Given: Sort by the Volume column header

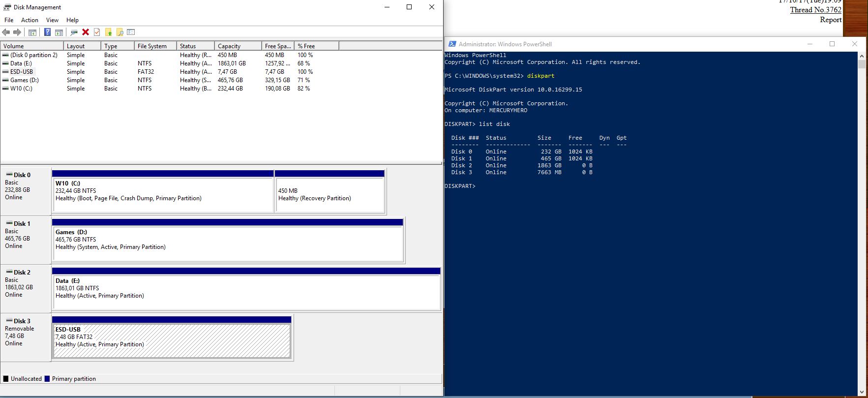Looking at the screenshot, I should pyautogui.click(x=32, y=46).
